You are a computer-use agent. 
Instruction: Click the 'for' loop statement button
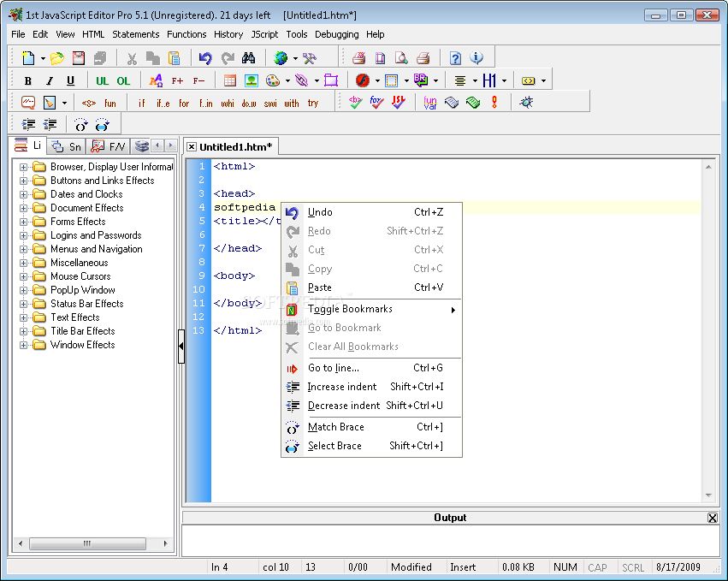[x=184, y=104]
